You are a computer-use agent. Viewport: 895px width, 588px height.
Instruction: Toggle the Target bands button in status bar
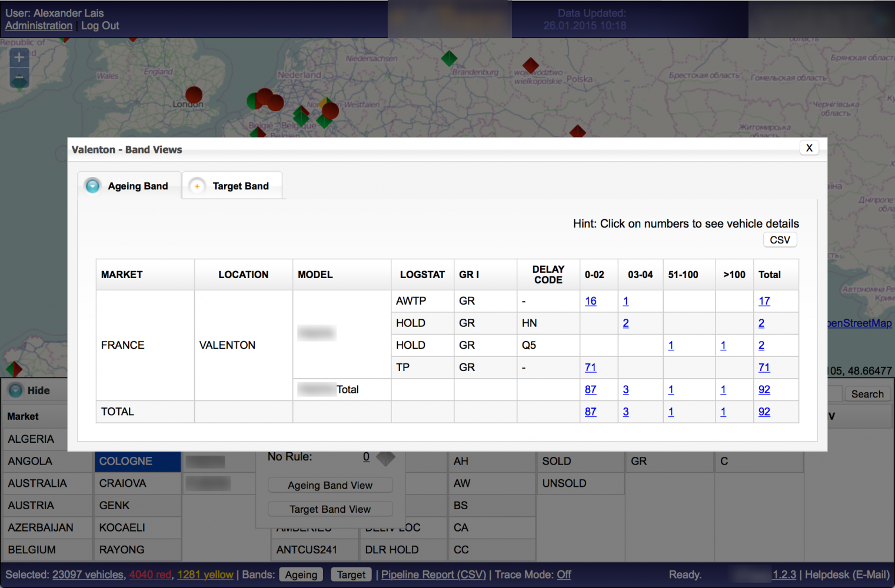pos(351,574)
